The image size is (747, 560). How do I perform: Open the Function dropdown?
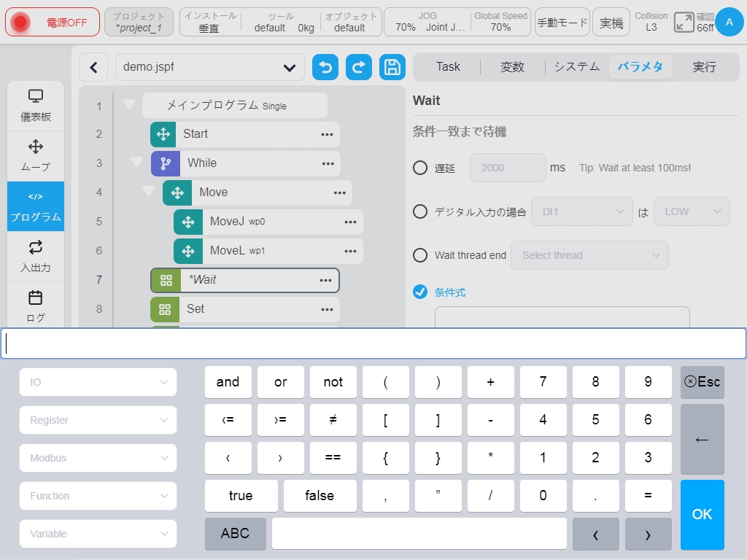(98, 496)
